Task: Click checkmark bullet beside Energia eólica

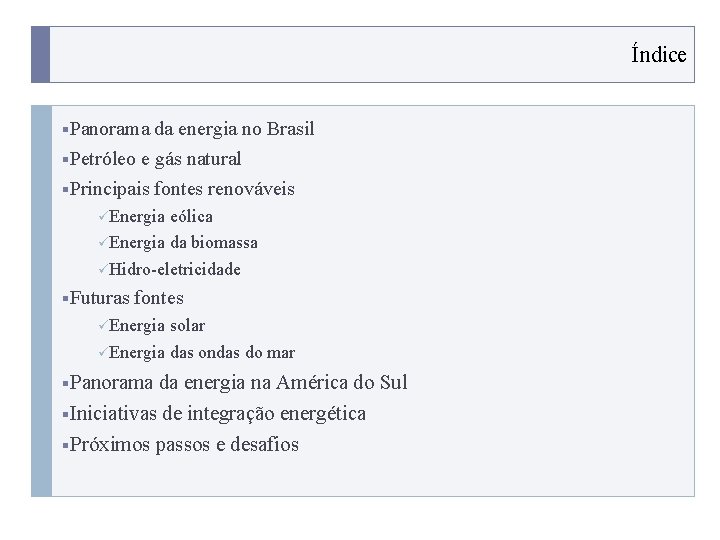Action: tap(103, 215)
